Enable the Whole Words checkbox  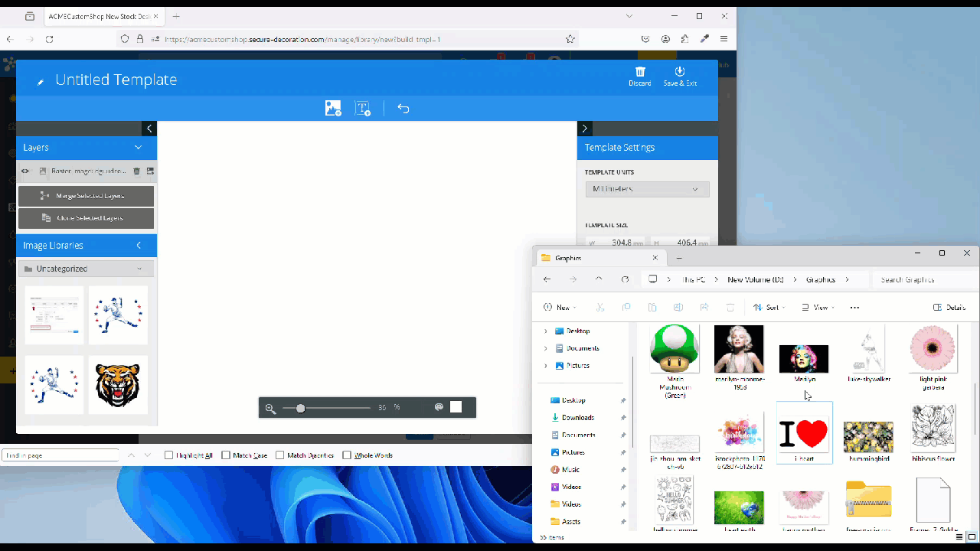pos(347,455)
